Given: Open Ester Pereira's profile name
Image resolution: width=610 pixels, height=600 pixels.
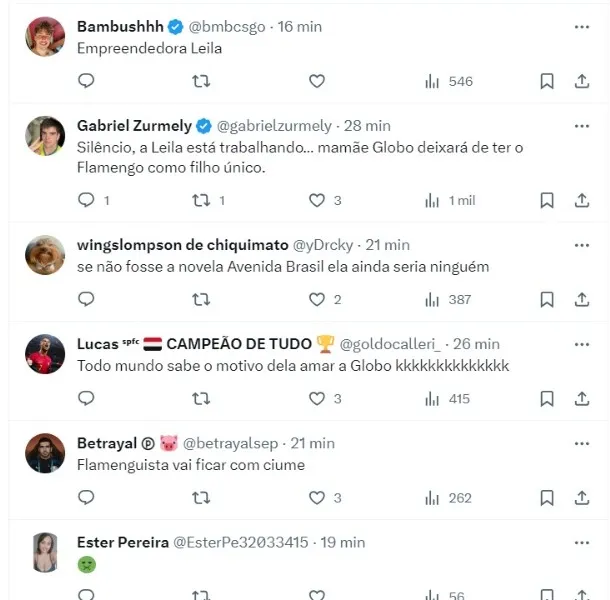Looking at the screenshot, I should click(123, 542).
